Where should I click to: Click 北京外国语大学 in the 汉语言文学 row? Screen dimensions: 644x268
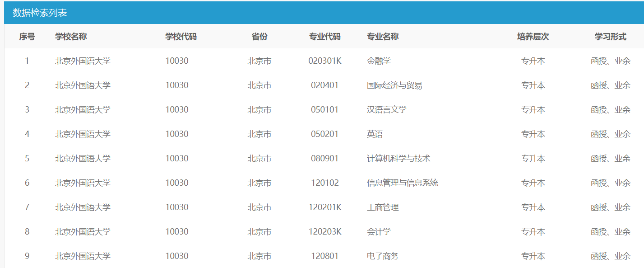83,110
